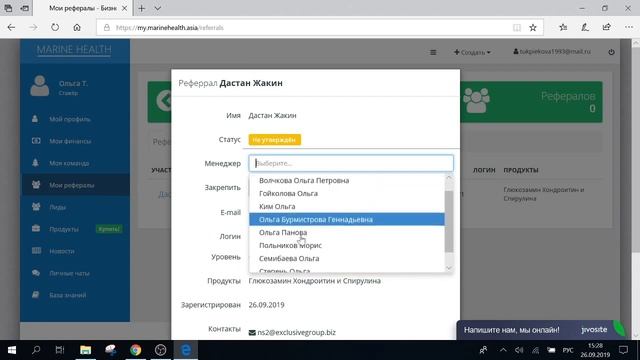Select Польников Морис option

pos(347,246)
